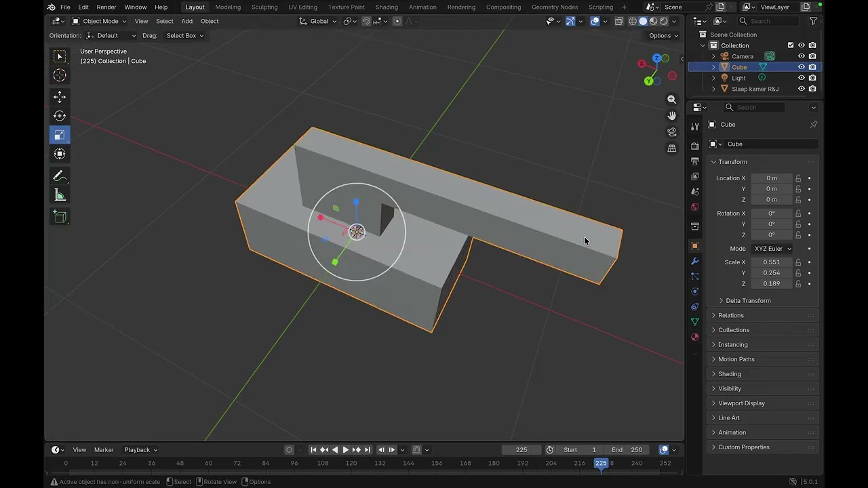868x488 pixels.
Task: Toggle viewport overlays button
Action: [595, 21]
